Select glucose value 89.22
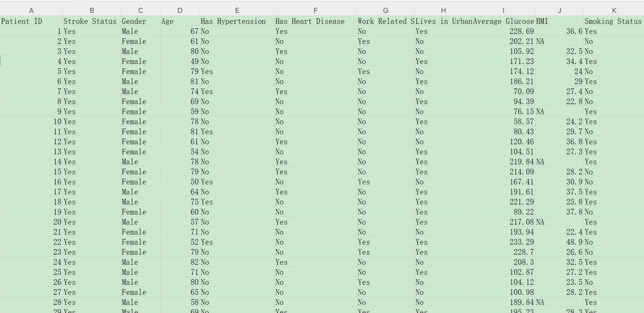This screenshot has width=644, height=313. 504,212
